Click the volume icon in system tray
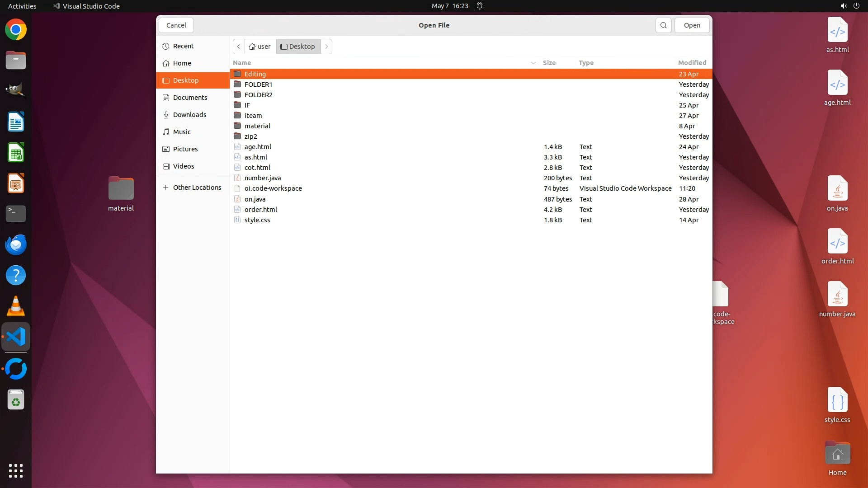The height and width of the screenshot is (488, 868). tap(844, 6)
